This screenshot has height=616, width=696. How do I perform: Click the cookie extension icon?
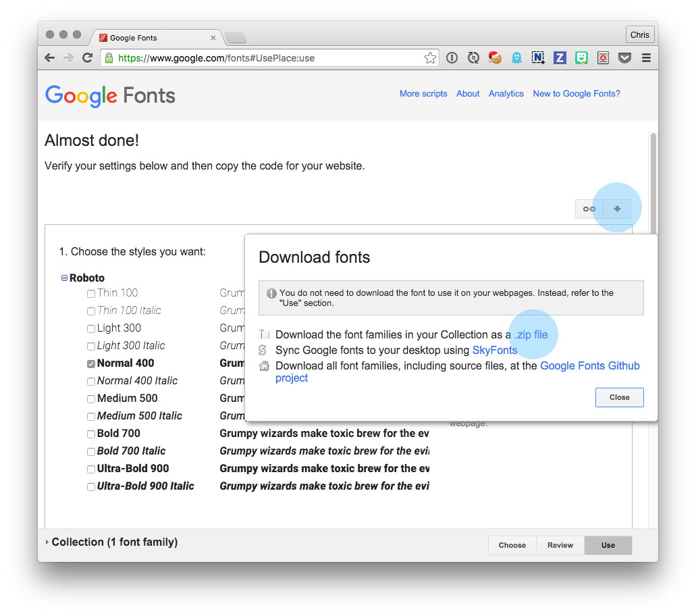point(495,58)
